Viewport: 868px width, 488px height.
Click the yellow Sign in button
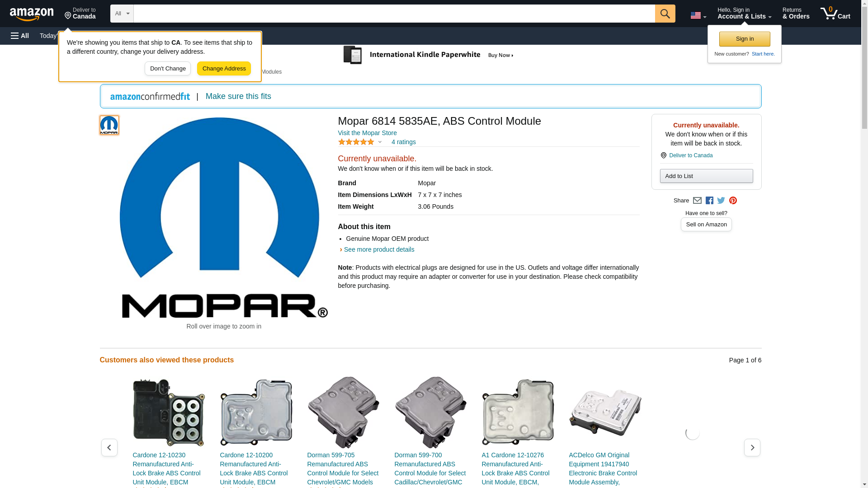745,39
